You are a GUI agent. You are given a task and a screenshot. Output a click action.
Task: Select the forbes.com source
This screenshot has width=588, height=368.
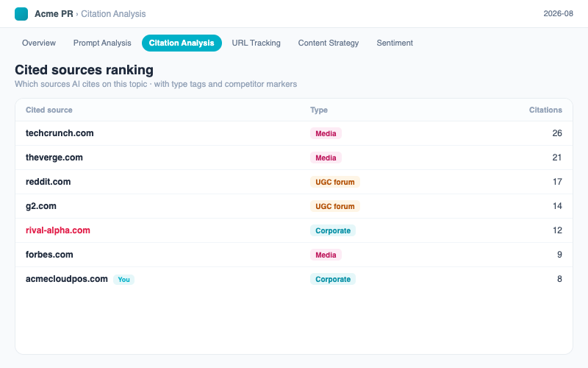point(49,255)
